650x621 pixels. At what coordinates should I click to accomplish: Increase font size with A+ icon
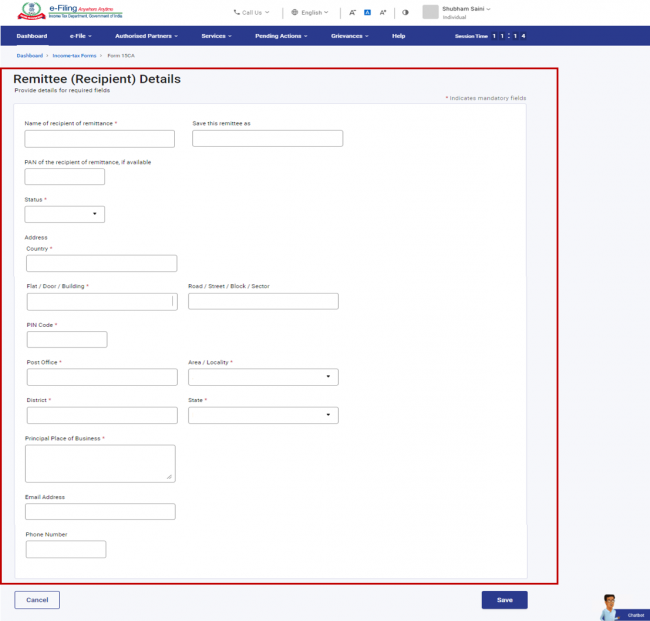(383, 12)
